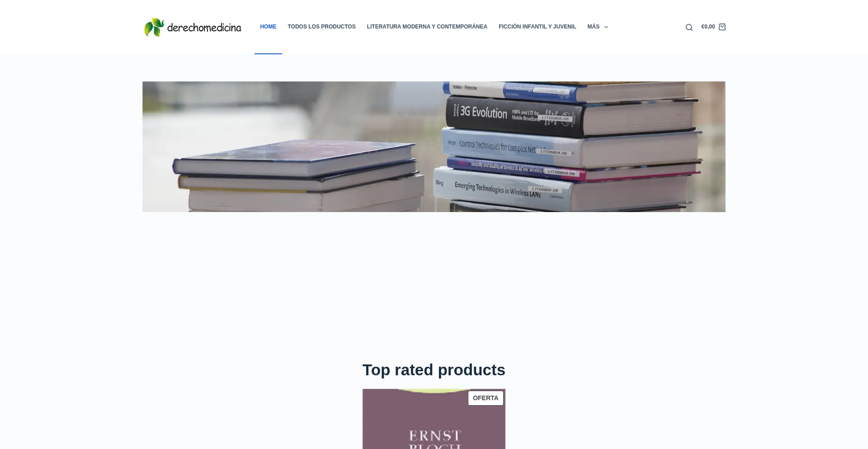Click the Nanotechnology book atop the stack
The image size is (868, 449).
(565, 90)
